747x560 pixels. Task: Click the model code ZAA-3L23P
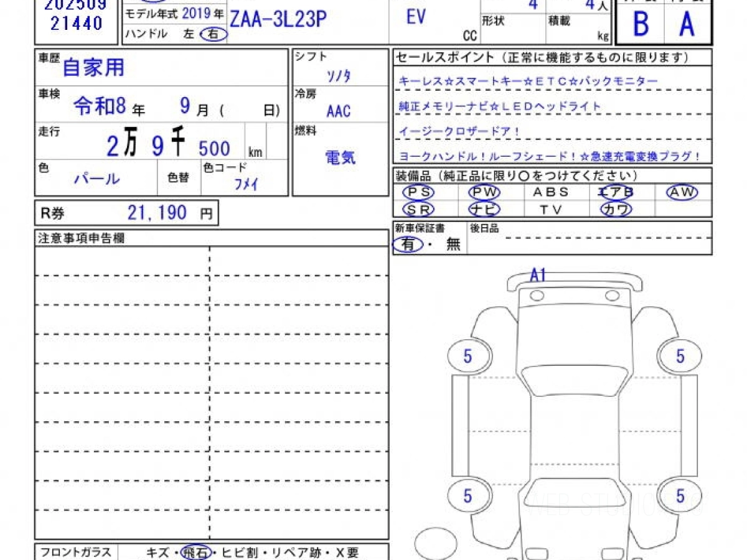(x=278, y=19)
